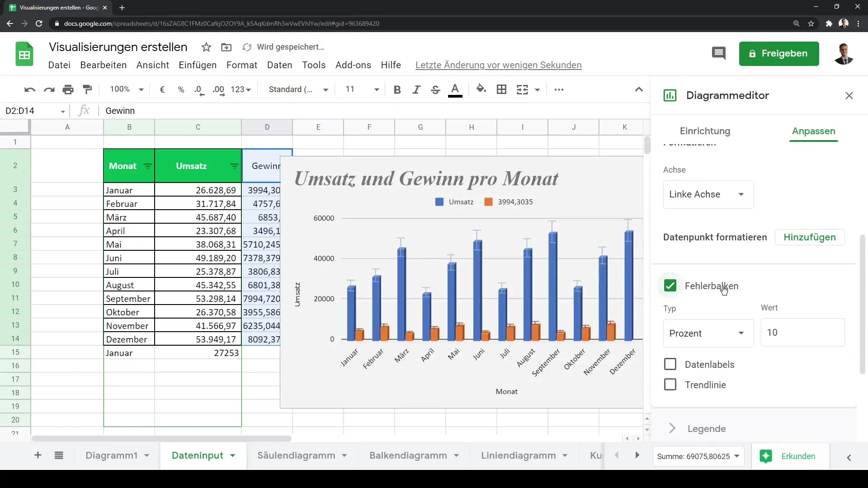Merge cells icon in toolbar
This screenshot has width=868, height=488.
tap(522, 89)
